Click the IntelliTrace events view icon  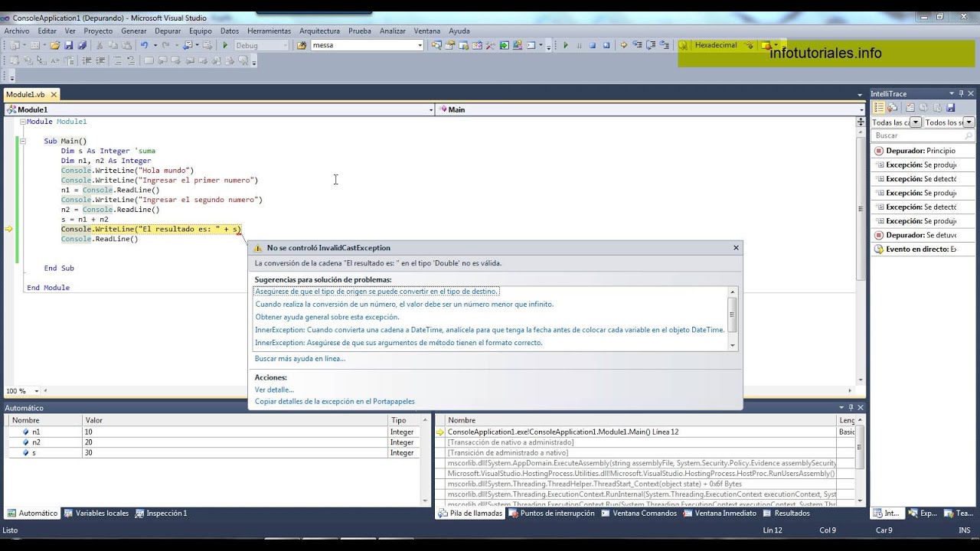(x=879, y=107)
